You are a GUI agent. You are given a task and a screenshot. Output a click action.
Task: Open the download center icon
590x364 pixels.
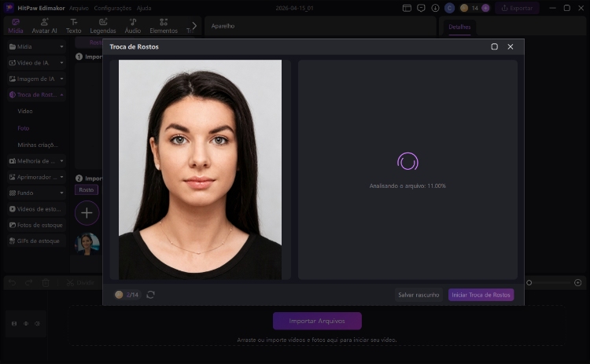(435, 8)
